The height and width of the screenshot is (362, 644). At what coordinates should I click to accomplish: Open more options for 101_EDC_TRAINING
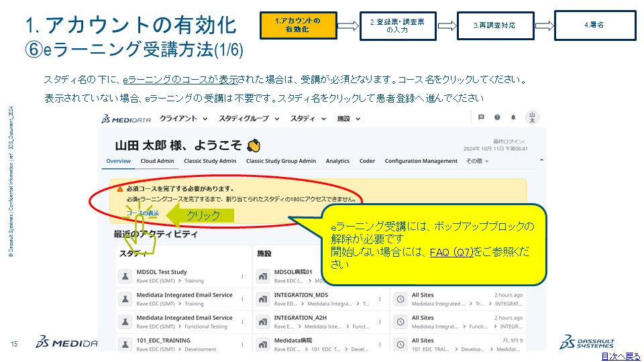click(x=242, y=345)
